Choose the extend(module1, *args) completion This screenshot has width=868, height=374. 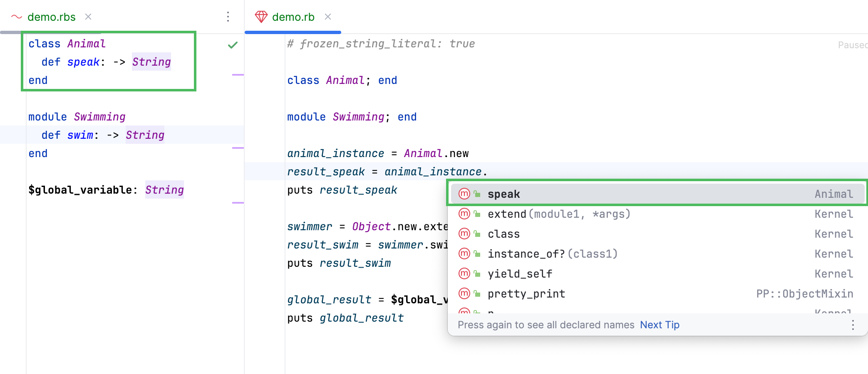click(558, 214)
